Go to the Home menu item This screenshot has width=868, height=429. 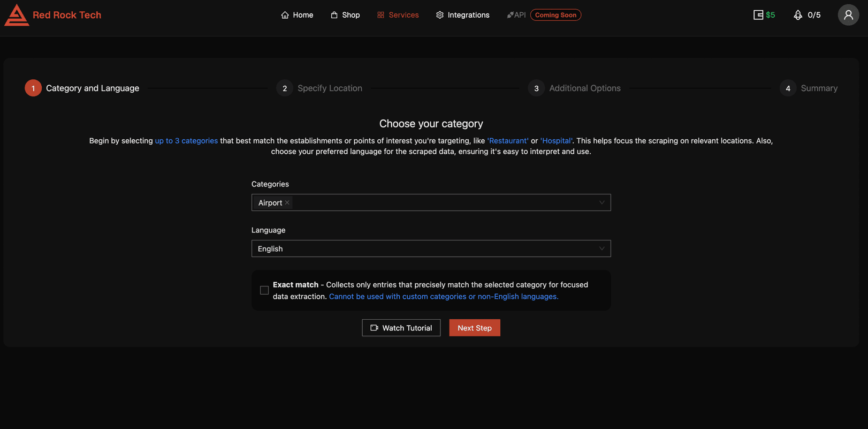point(297,15)
